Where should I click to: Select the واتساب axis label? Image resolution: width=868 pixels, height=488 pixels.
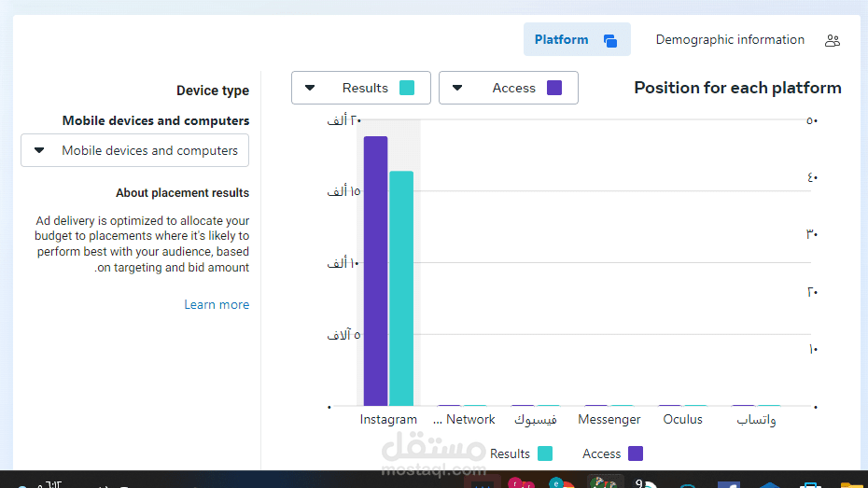pyautogui.click(x=756, y=420)
